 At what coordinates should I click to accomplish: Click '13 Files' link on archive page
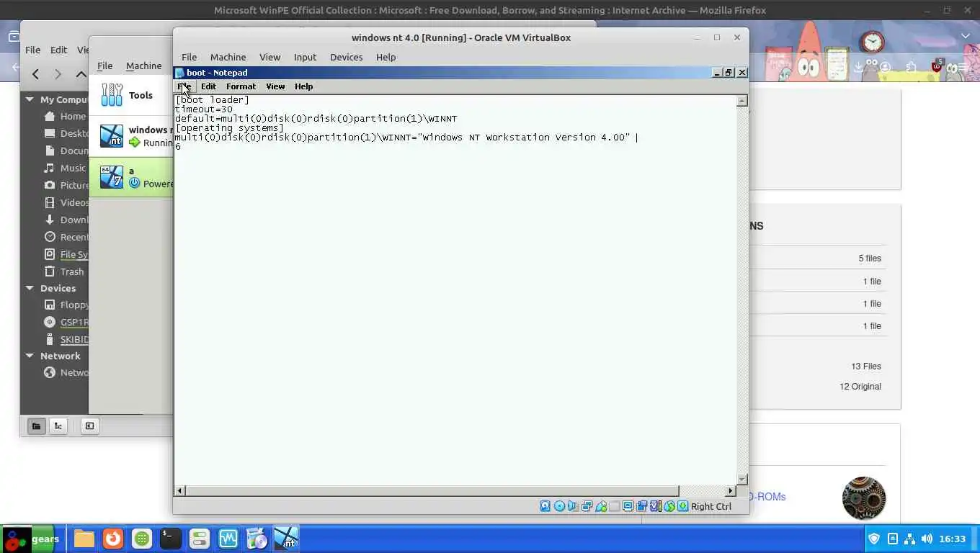click(866, 366)
